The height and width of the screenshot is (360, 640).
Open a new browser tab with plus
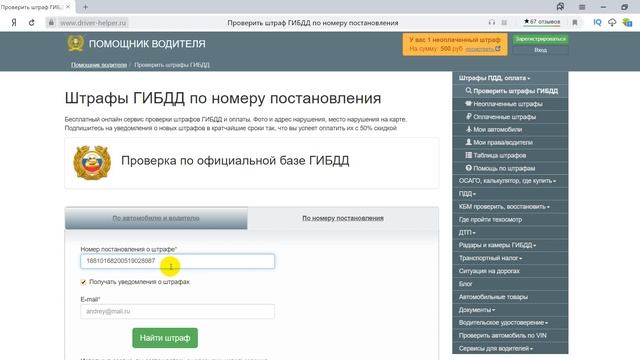[x=85, y=7]
